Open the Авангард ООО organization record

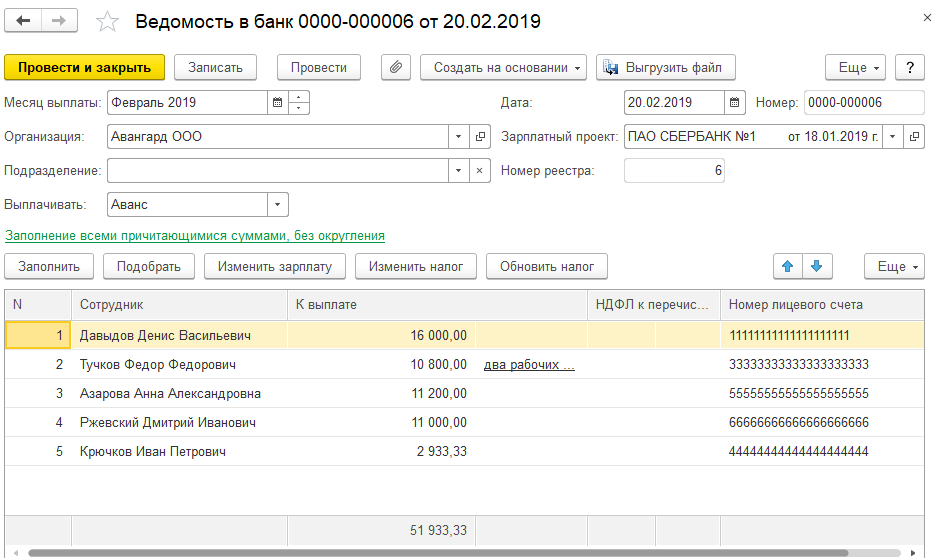click(480, 136)
